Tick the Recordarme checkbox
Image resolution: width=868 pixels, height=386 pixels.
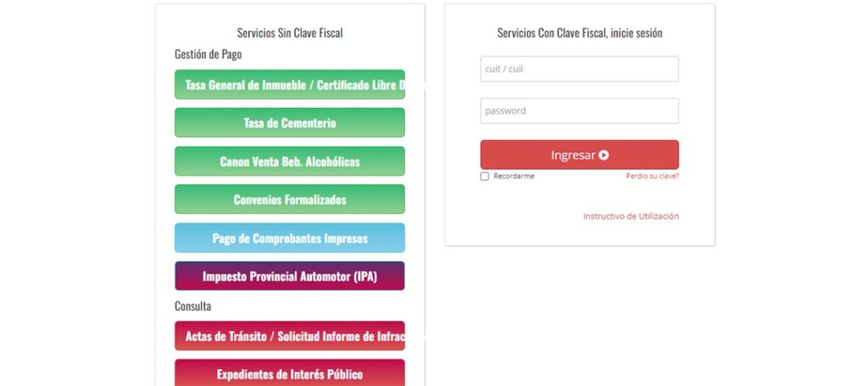click(484, 176)
